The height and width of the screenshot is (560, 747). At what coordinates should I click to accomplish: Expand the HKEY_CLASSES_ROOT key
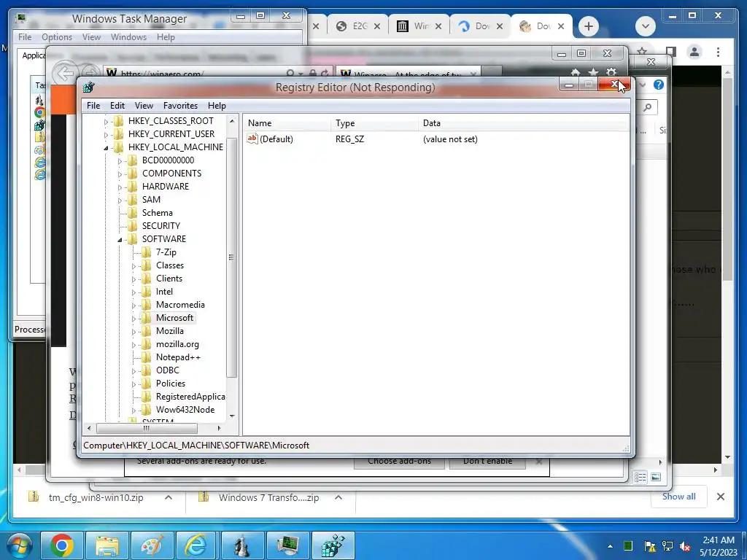[x=106, y=122]
